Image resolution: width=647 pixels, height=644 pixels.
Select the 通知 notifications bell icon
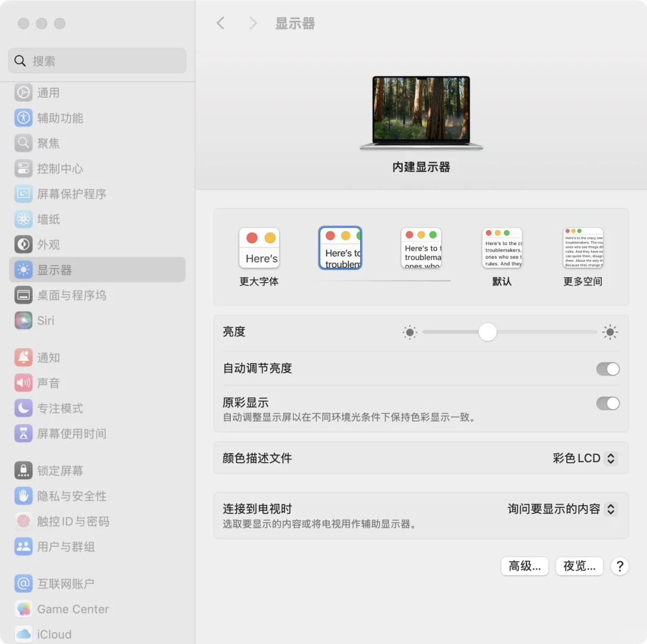coord(23,358)
